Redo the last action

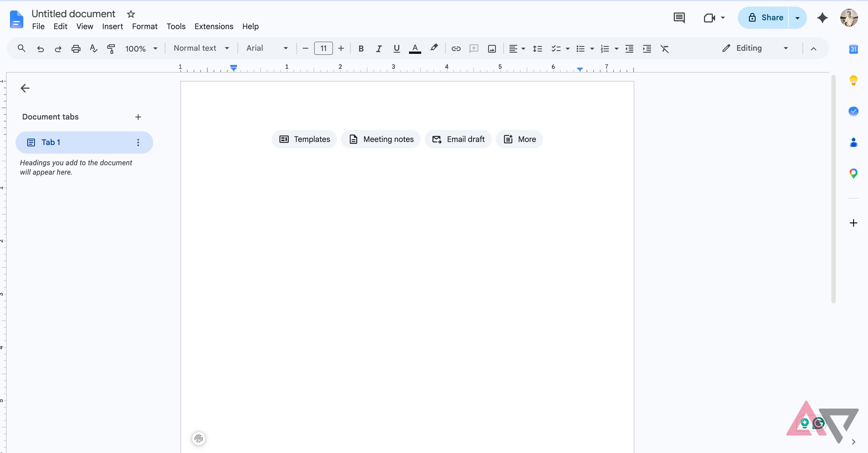coord(58,49)
